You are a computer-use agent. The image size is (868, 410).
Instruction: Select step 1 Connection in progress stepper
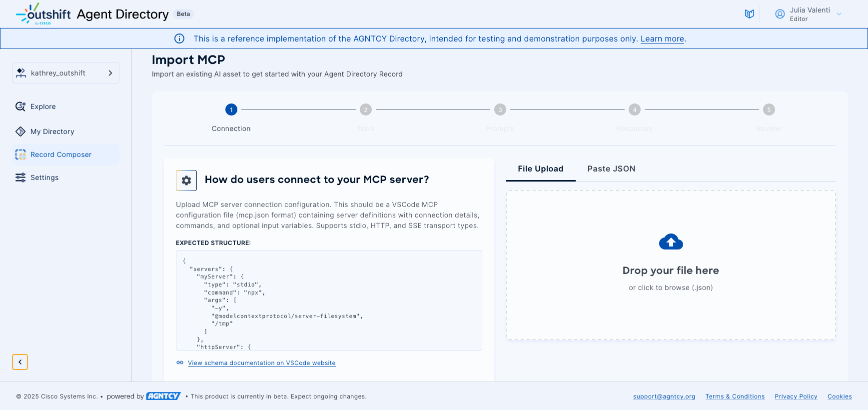(x=231, y=109)
